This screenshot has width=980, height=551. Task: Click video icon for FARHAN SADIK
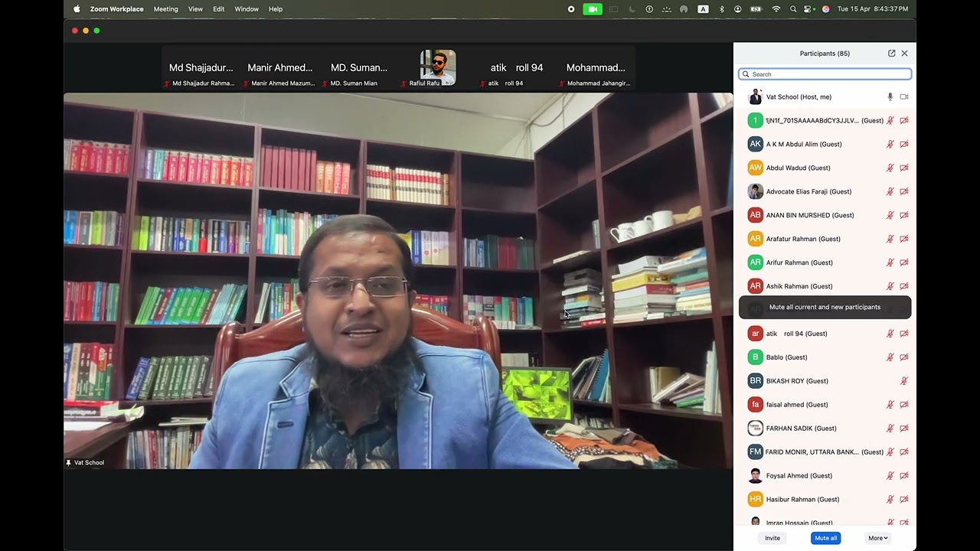904,429
